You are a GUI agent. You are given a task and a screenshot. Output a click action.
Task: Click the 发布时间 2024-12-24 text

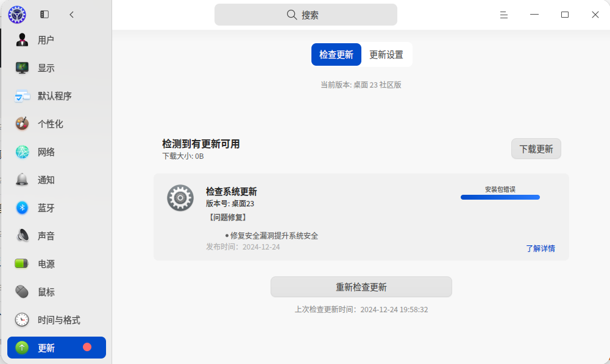point(243,247)
